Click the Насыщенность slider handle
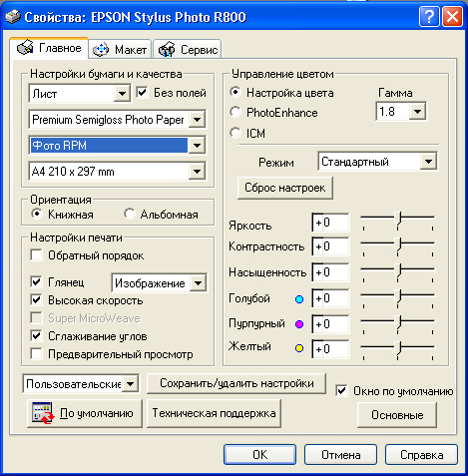The width and height of the screenshot is (468, 476). [398, 271]
